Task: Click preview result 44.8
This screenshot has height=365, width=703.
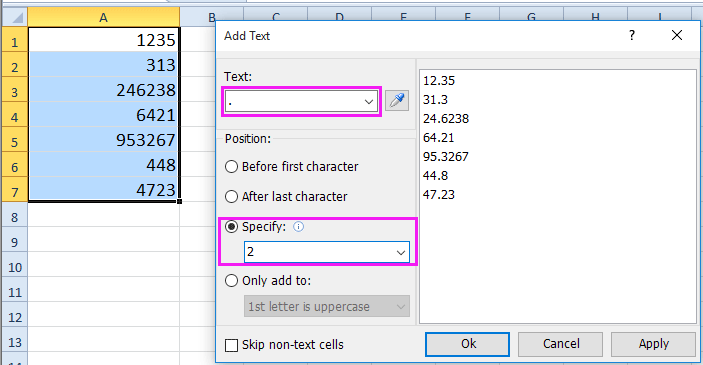Action: tap(435, 175)
